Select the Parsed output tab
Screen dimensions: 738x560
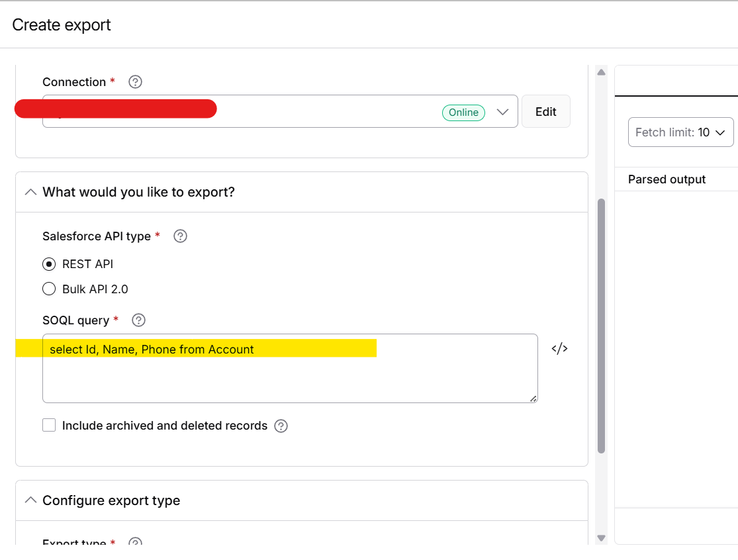pyautogui.click(x=667, y=179)
